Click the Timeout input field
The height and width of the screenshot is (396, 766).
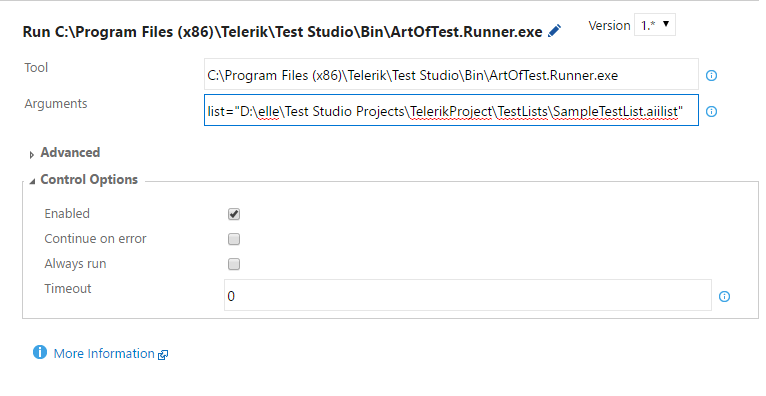(468, 295)
